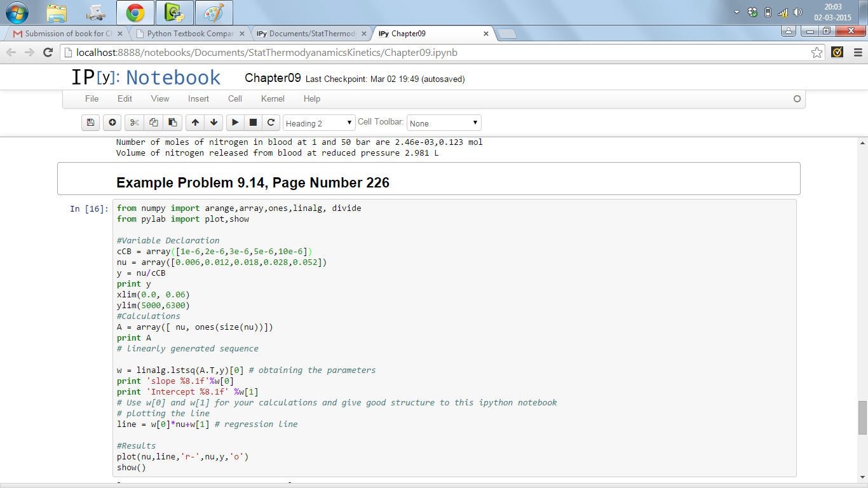Move the cell up with arrow icon
This screenshot has width=868, height=488.
tap(195, 123)
